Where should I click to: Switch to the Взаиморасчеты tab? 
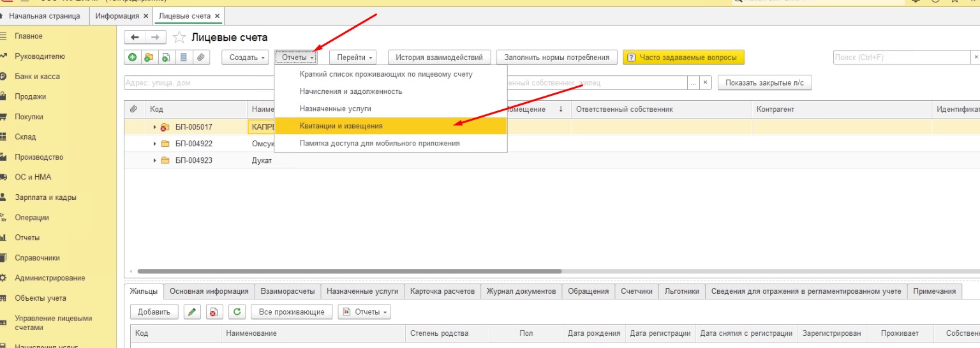point(287,291)
